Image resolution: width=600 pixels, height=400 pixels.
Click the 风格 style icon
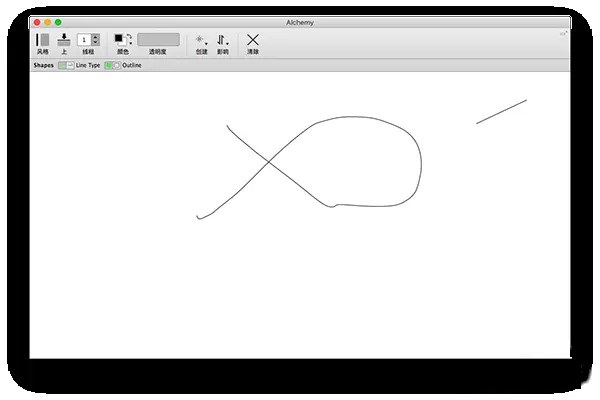(x=42, y=39)
